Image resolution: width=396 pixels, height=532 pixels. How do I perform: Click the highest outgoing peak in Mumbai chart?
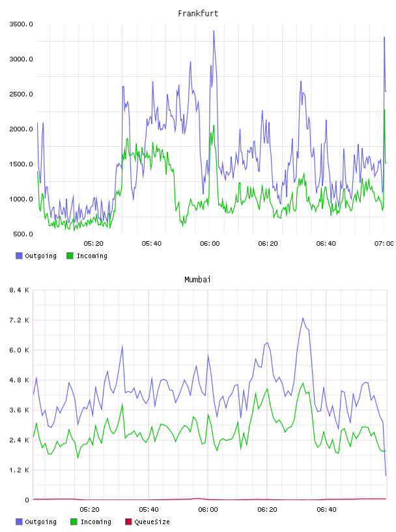point(303,318)
